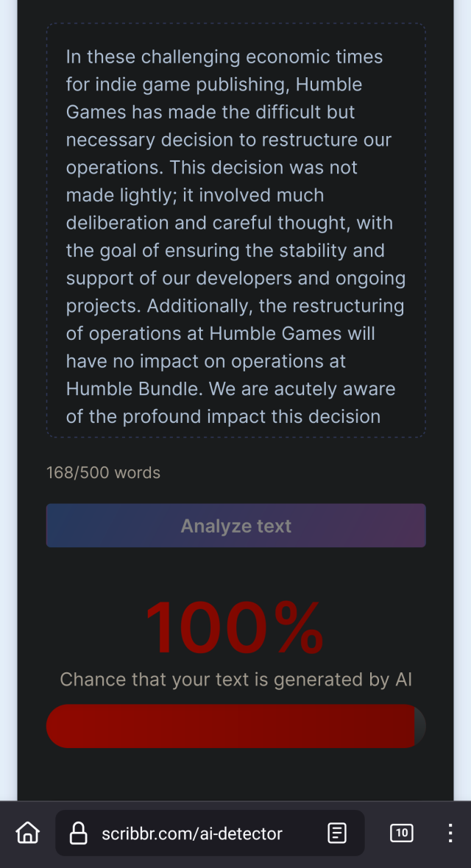Select the 168/500 words counter
471x868 pixels.
[x=103, y=473]
